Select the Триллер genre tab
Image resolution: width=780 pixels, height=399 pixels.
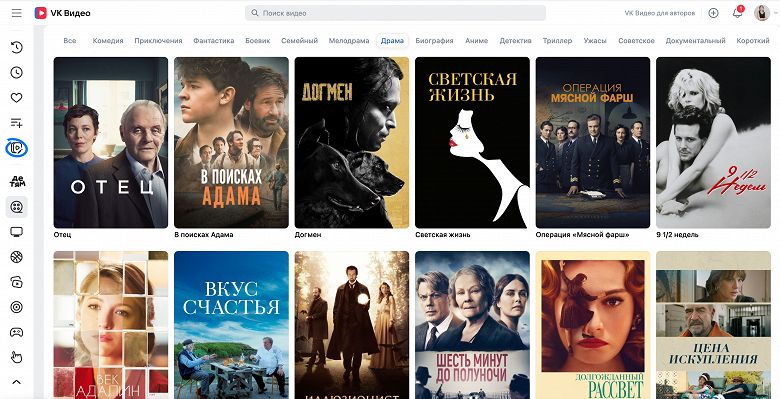[557, 41]
